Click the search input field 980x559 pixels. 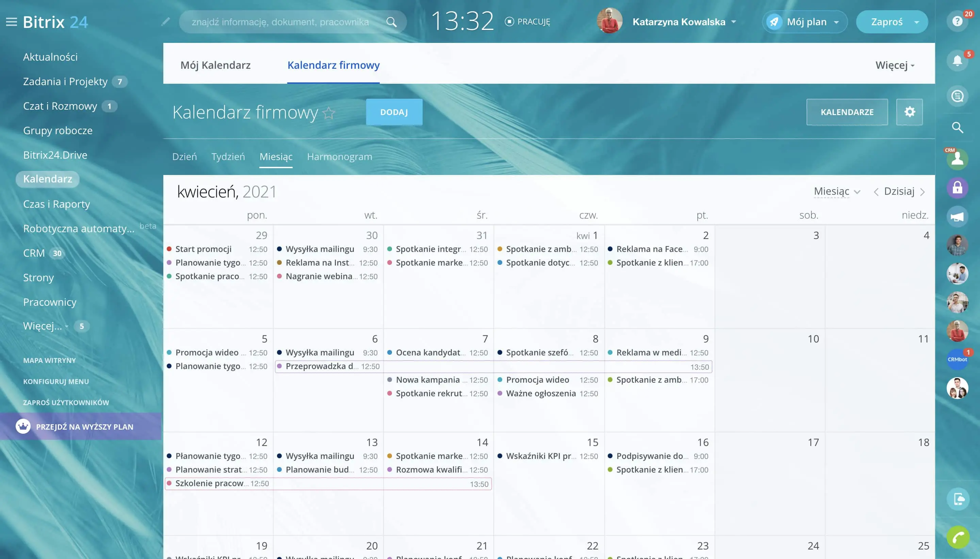click(x=280, y=22)
